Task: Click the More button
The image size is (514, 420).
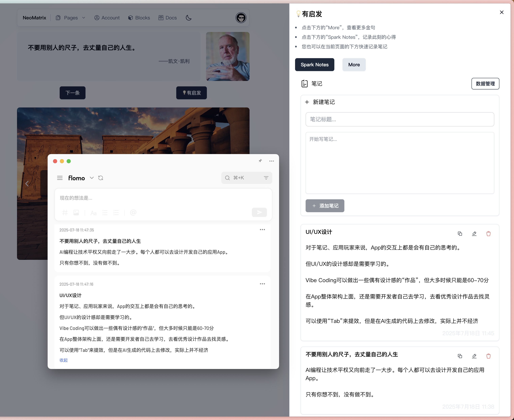Action: [x=354, y=65]
